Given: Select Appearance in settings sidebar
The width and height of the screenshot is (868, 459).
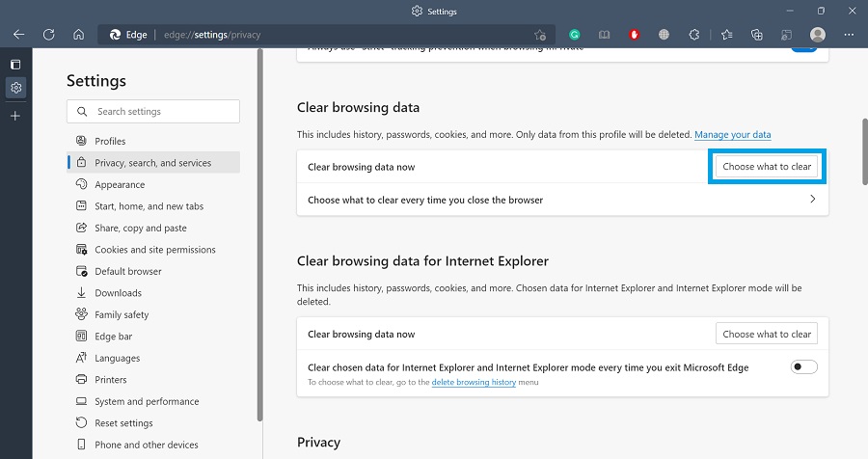Looking at the screenshot, I should point(120,184).
